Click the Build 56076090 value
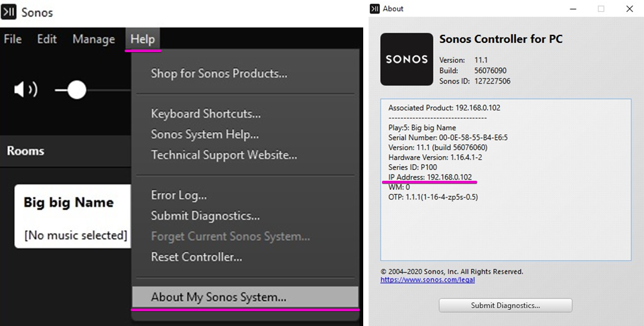 tap(491, 70)
